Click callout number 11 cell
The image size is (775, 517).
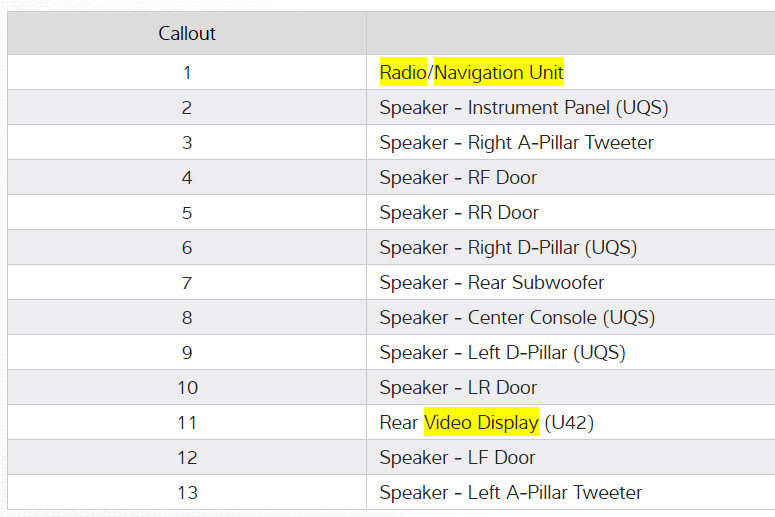187,422
